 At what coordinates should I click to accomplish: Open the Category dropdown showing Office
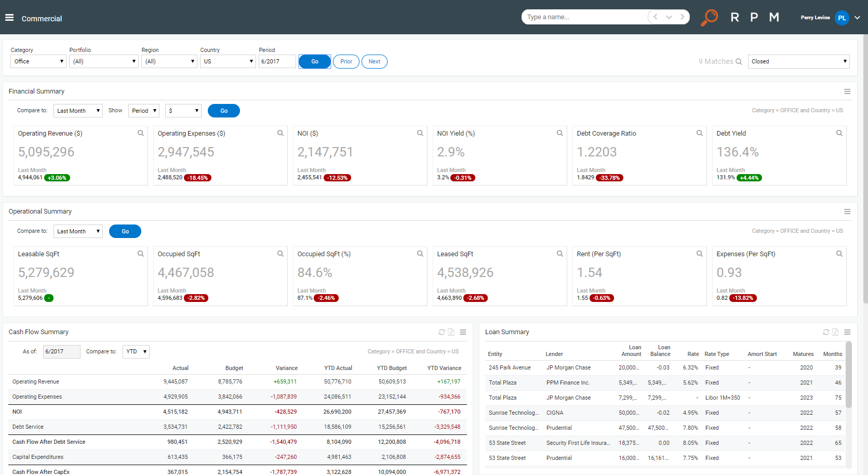click(x=38, y=61)
